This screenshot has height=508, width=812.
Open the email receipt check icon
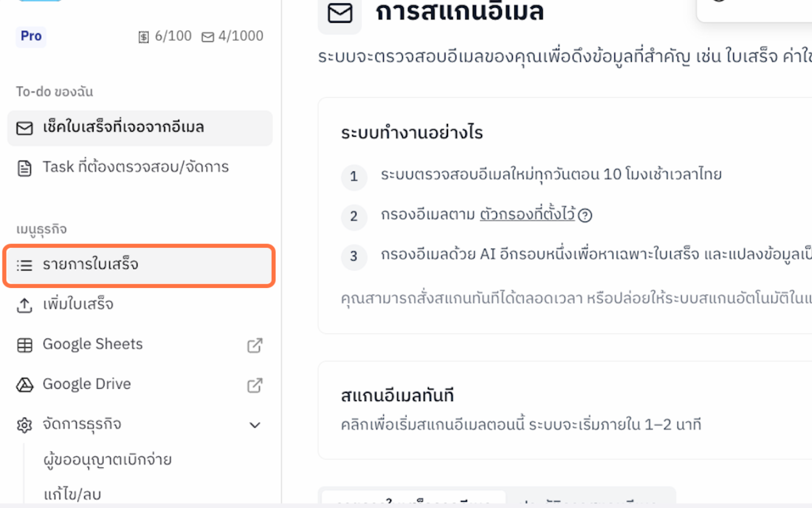coord(24,128)
